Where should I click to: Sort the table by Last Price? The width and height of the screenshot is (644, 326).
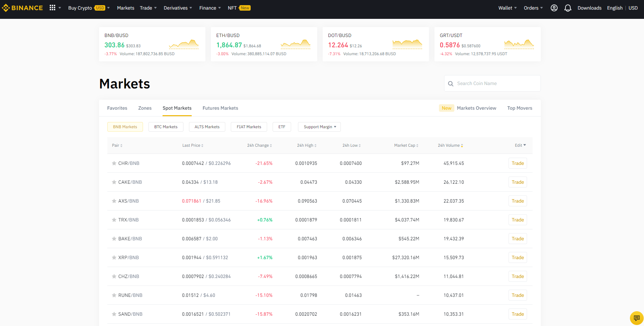click(x=193, y=145)
